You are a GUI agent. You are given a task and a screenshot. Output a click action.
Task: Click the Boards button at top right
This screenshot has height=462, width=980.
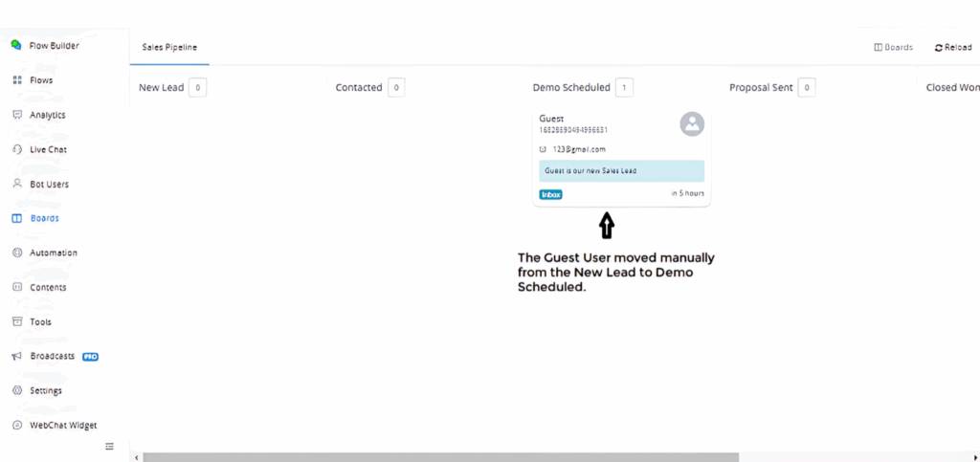[894, 47]
